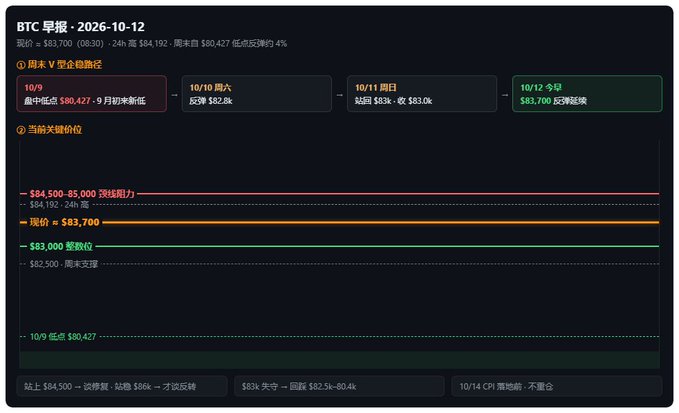Open the "10/11 周日" card closing $83.0k

[422, 94]
